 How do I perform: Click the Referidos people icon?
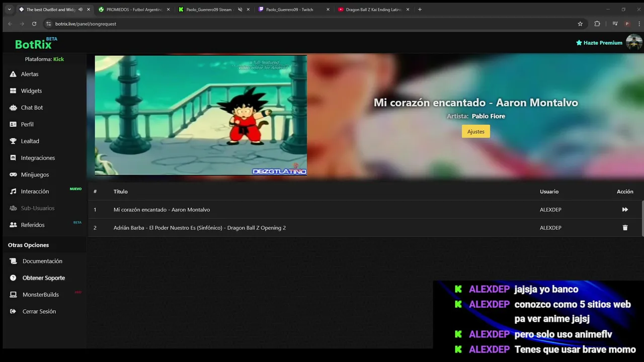point(13,225)
